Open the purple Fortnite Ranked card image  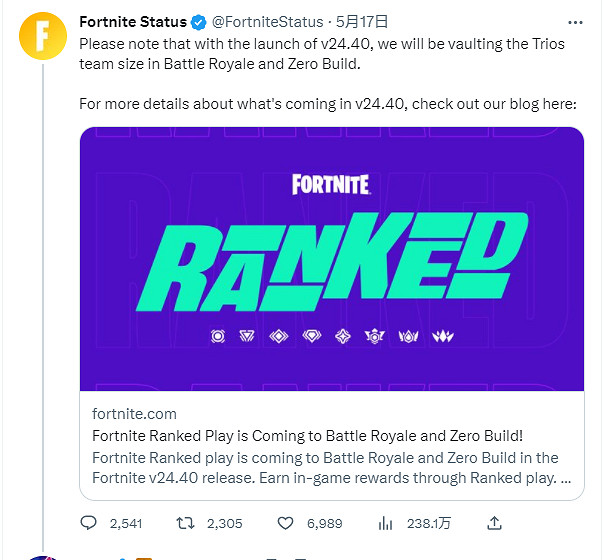[x=331, y=258]
